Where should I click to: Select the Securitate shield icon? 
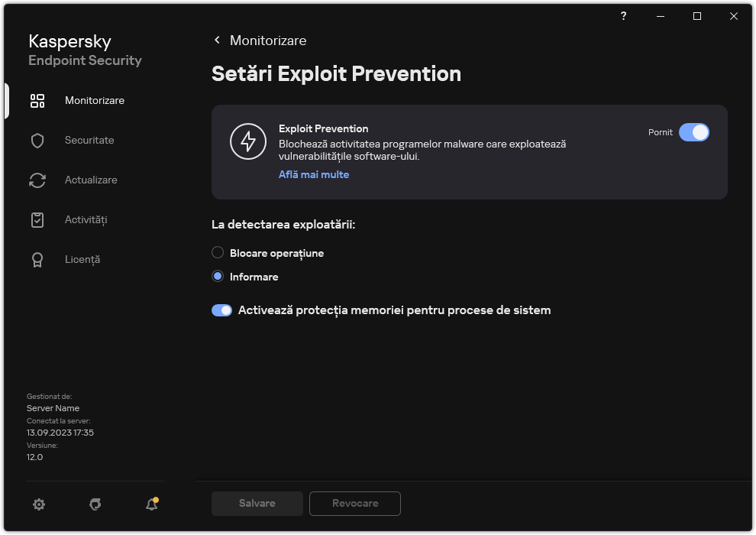click(37, 140)
